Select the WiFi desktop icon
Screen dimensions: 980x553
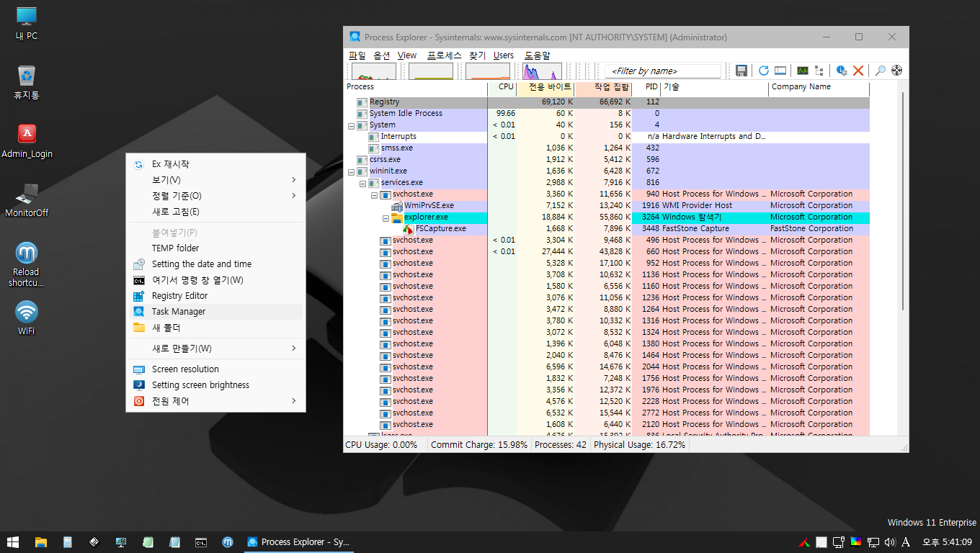pos(27,319)
